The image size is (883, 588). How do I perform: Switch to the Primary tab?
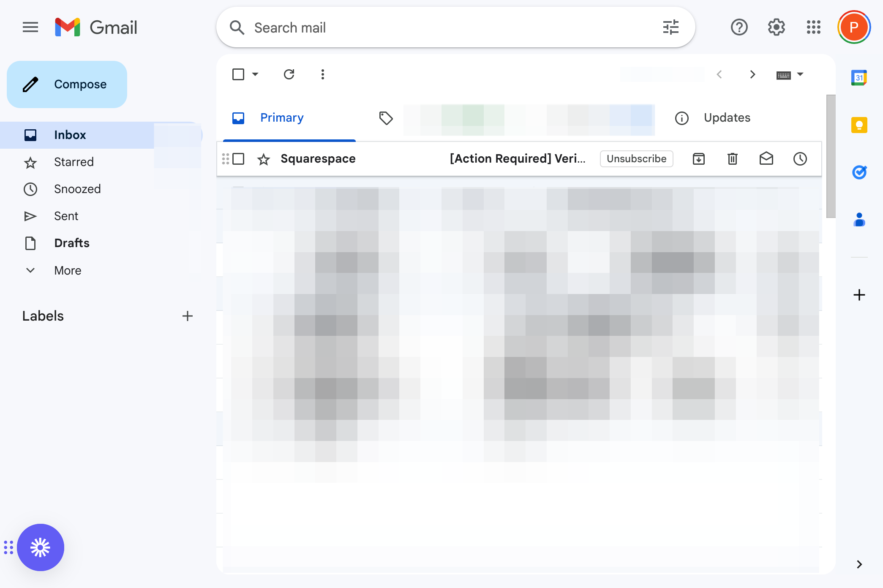[289, 118]
